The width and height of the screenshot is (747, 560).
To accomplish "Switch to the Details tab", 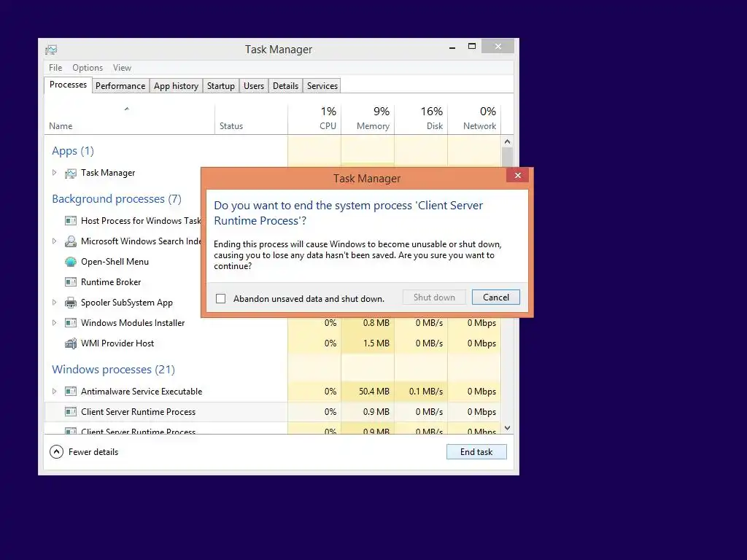I will pyautogui.click(x=285, y=86).
